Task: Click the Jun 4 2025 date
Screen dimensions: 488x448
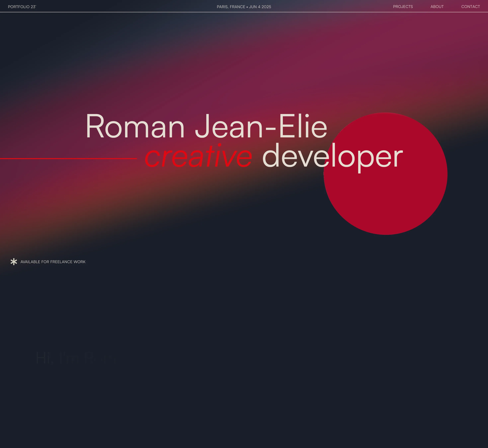Action: 260,7
